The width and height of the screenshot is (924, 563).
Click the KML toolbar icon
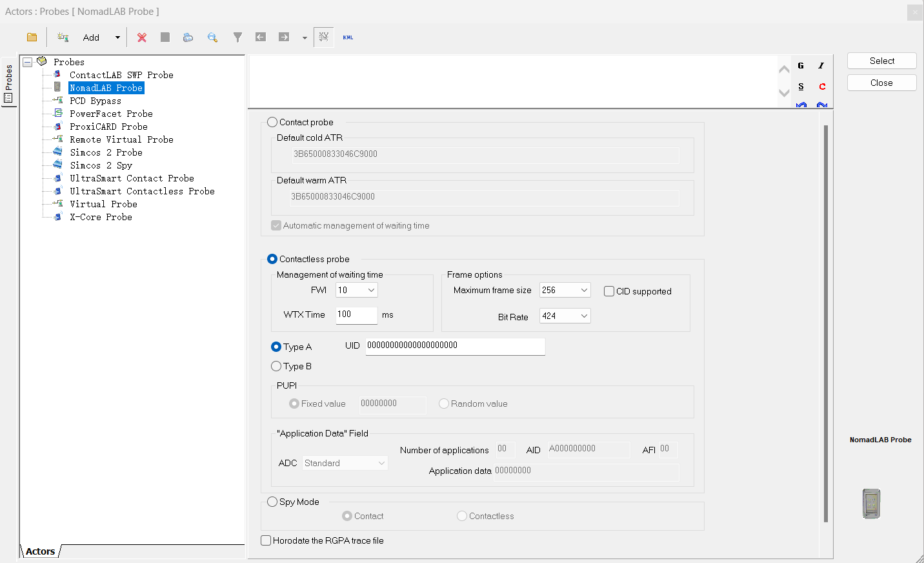tap(348, 37)
